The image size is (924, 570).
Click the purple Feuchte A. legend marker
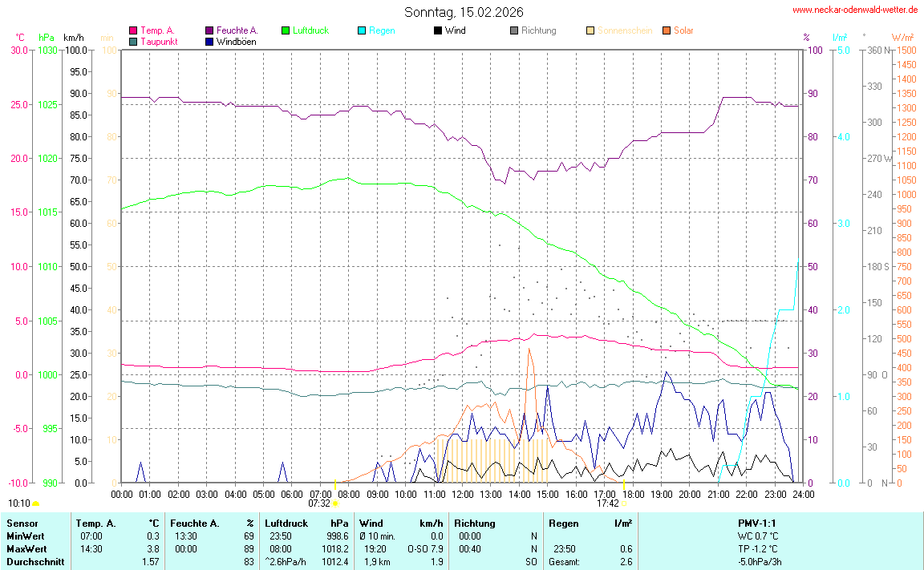tap(209, 30)
